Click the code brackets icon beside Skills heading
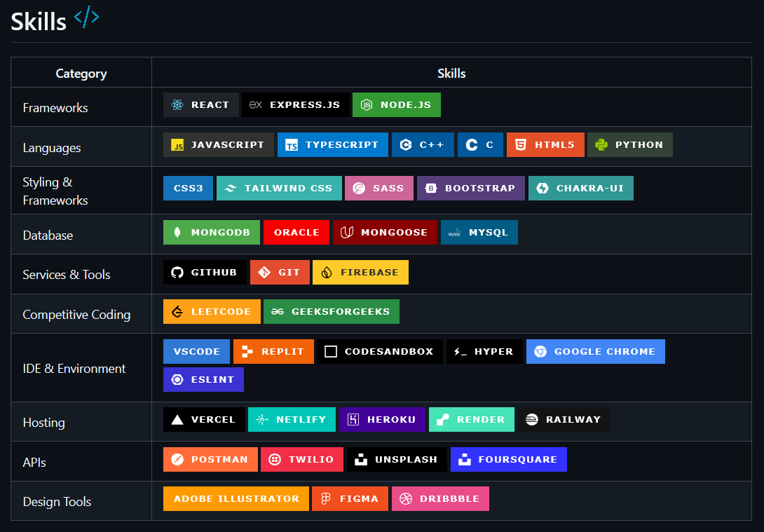The width and height of the screenshot is (764, 532). click(87, 17)
